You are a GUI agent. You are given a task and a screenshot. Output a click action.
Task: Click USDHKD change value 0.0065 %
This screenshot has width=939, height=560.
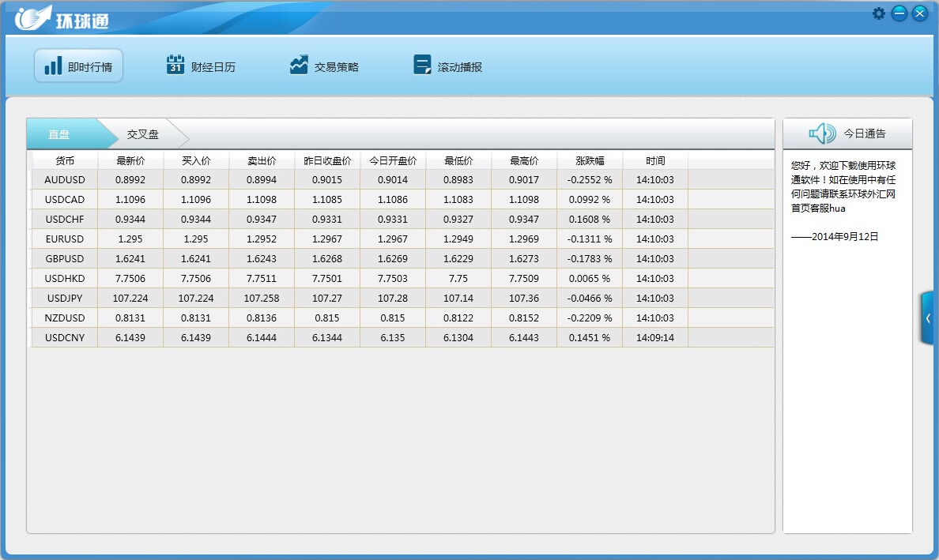(590, 278)
